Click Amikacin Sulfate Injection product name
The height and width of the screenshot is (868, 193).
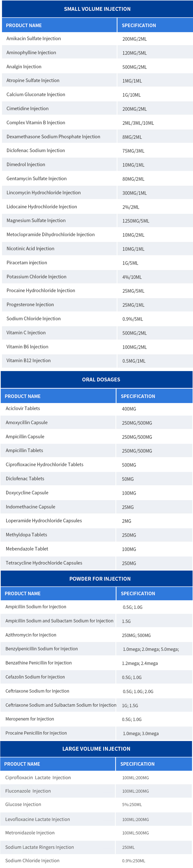tap(34, 39)
